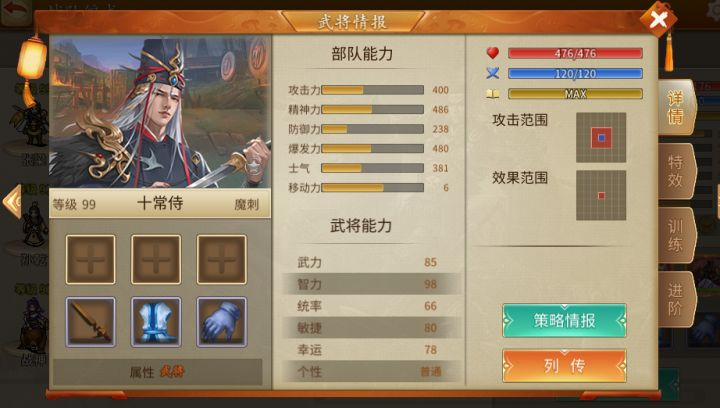Tap the first empty plus slot
720x408 pixels.
90,260
